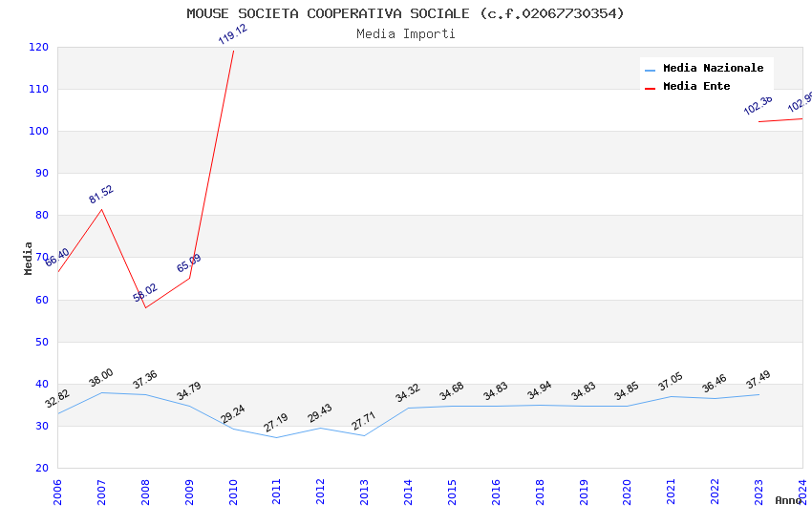812x525 pixels.
Task: Click the 100 y-axis tick label
Action: (39, 132)
